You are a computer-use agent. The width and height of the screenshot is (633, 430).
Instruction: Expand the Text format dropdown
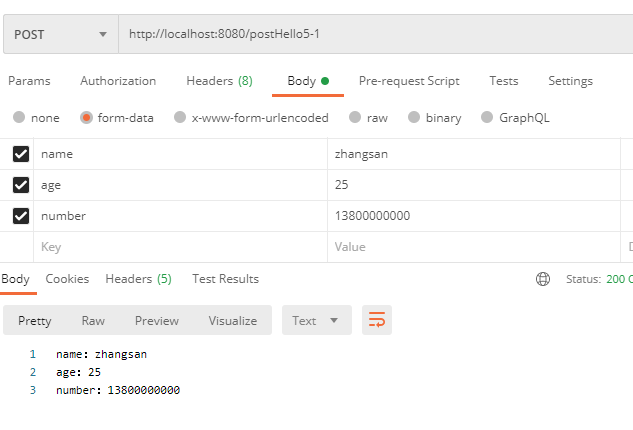coord(316,320)
